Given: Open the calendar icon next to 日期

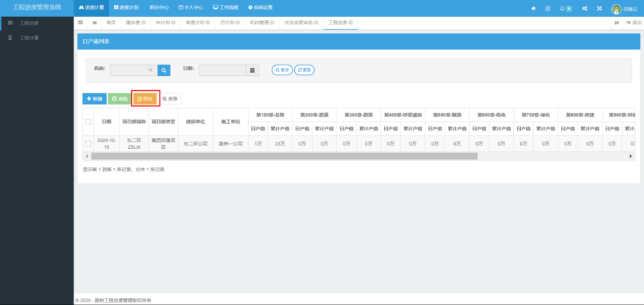Looking at the screenshot, I should pos(253,70).
